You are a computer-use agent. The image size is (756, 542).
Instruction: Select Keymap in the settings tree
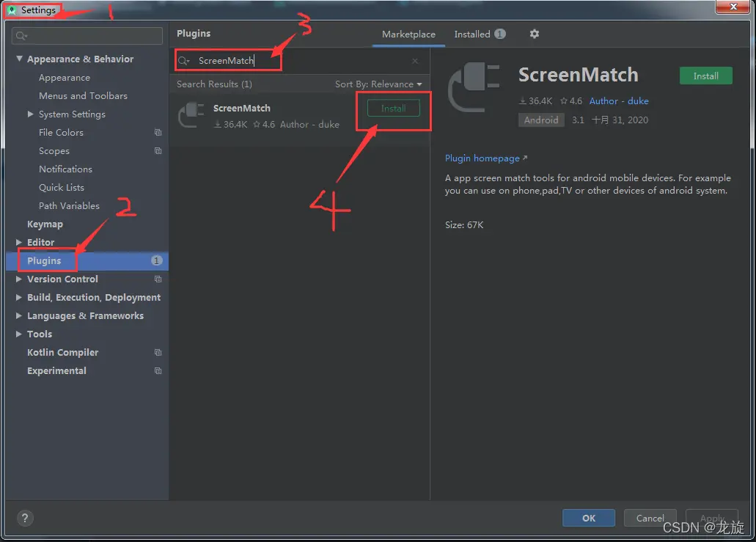(x=45, y=224)
